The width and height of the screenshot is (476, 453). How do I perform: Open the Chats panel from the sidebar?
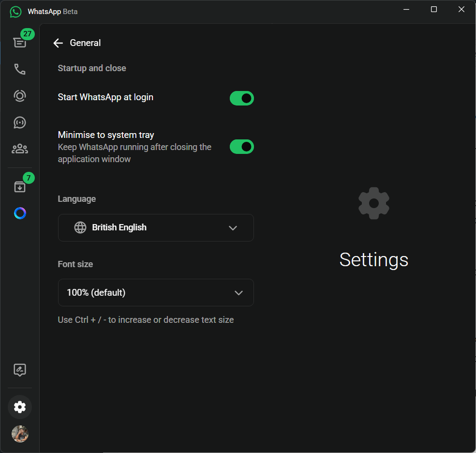coord(19,42)
